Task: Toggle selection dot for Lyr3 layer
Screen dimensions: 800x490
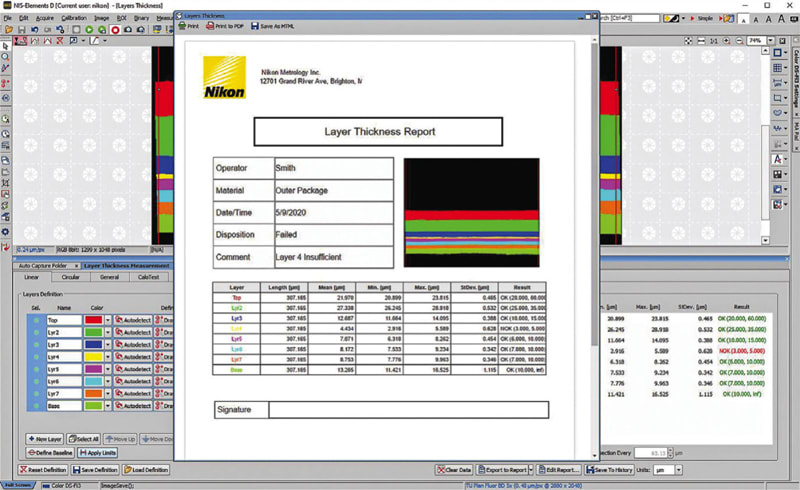Action: coord(36,345)
